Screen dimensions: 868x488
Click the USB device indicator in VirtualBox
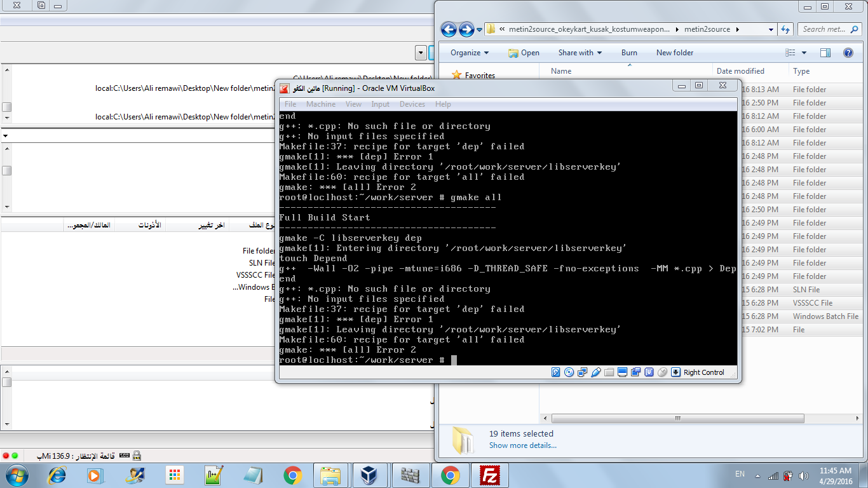596,372
